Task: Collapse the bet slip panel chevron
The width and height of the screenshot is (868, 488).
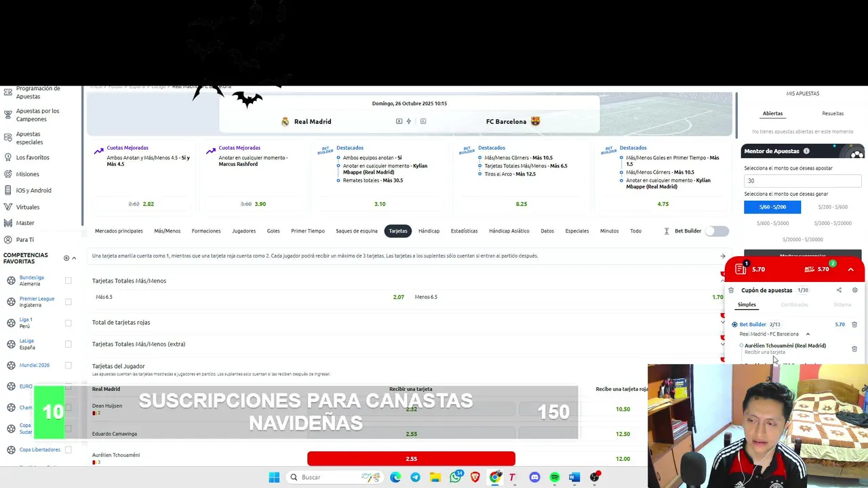Action: coord(850,269)
